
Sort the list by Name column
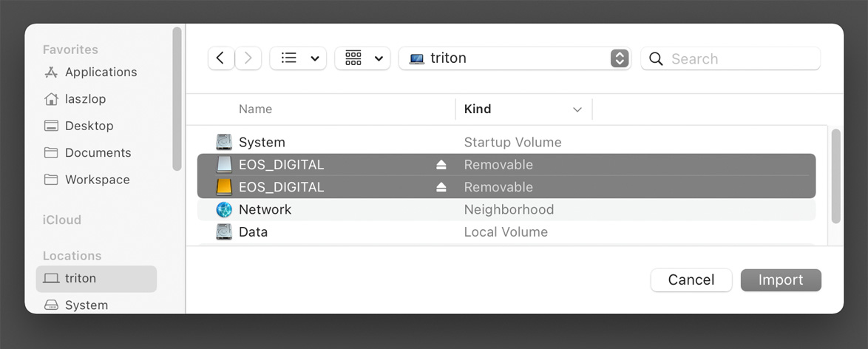point(255,109)
